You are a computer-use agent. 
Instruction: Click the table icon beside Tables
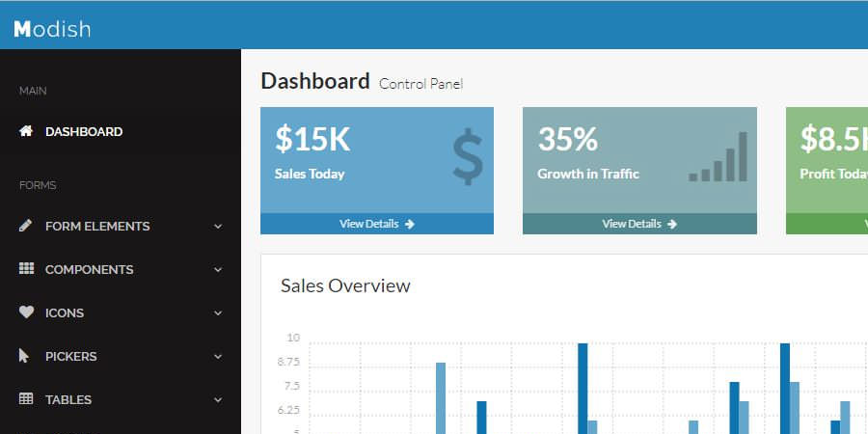tap(26, 398)
